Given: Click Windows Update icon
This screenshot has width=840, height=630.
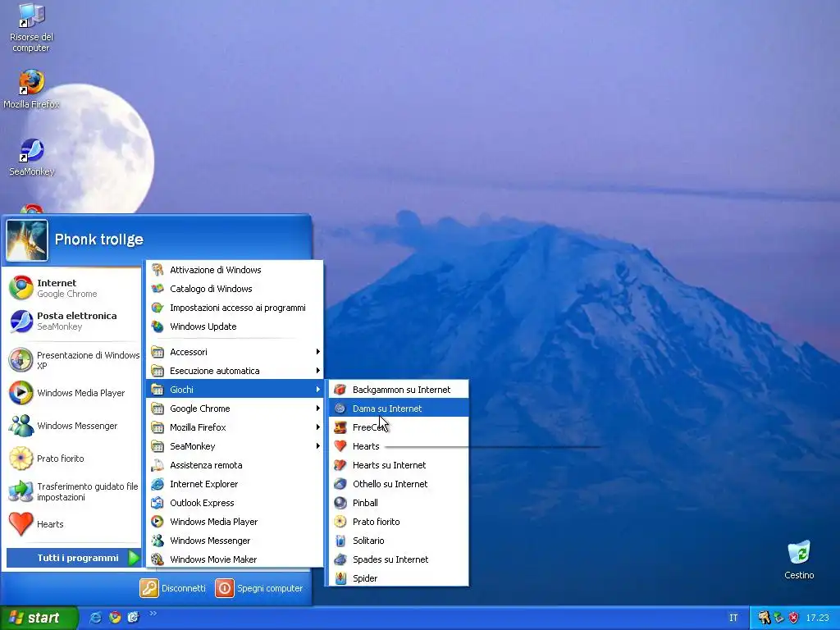Looking at the screenshot, I should tap(157, 326).
